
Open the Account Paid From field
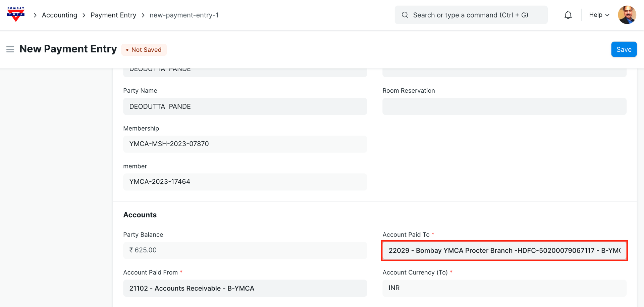245,288
